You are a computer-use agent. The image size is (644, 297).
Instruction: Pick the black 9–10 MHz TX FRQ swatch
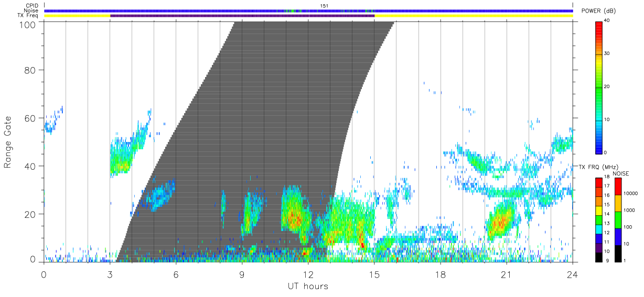pos(598,256)
